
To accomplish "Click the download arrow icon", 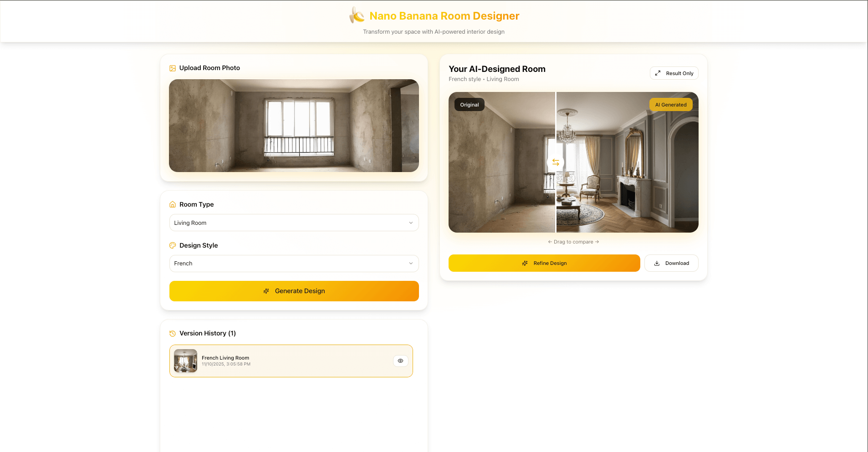I will [x=657, y=263].
